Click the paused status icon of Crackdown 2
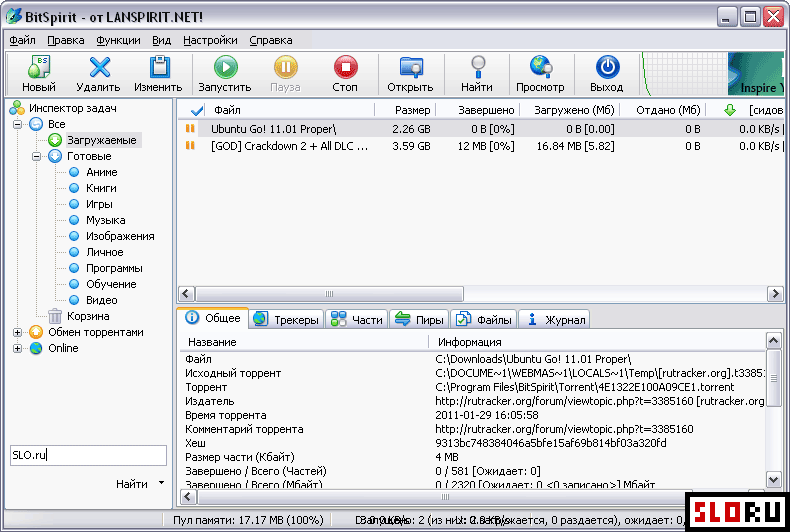Screen dimensions: 790x532 tap(190, 146)
